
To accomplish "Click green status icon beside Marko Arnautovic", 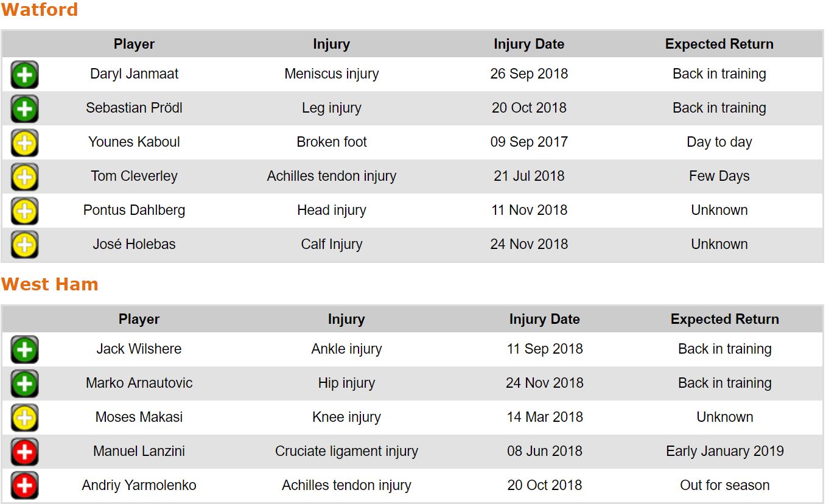I will pyautogui.click(x=24, y=384).
